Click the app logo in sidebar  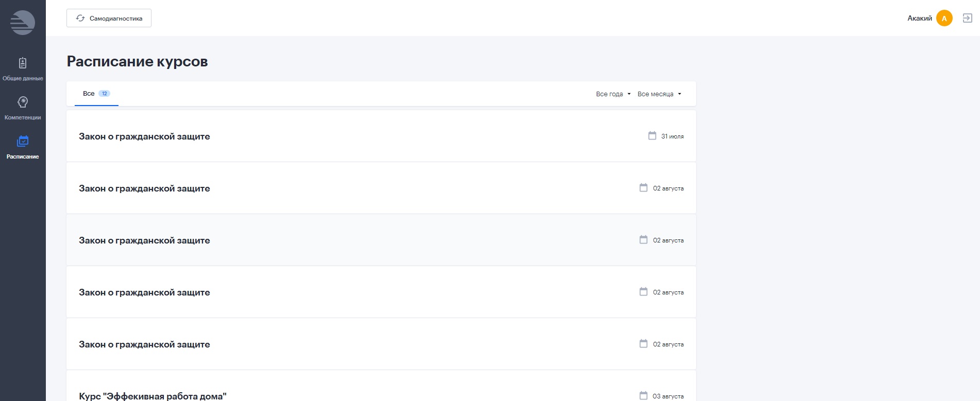(23, 23)
